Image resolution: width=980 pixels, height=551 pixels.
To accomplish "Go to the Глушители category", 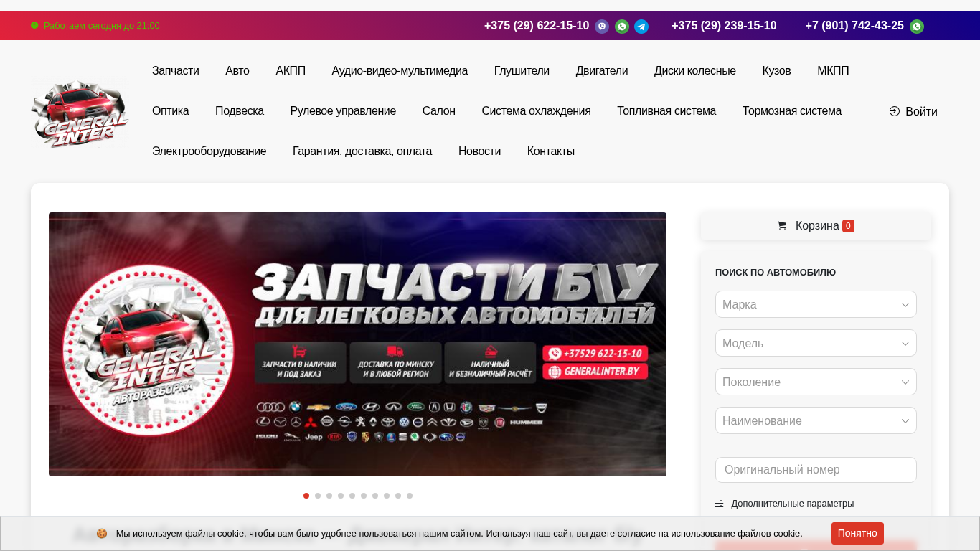I will coord(522,71).
